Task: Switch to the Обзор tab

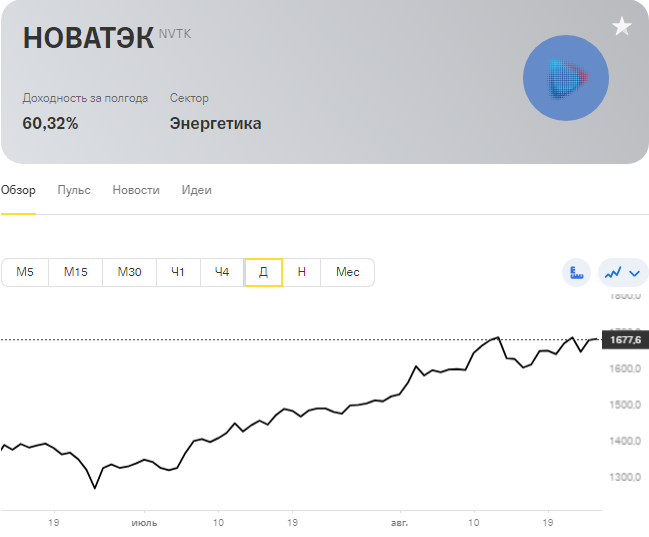Action: point(18,190)
